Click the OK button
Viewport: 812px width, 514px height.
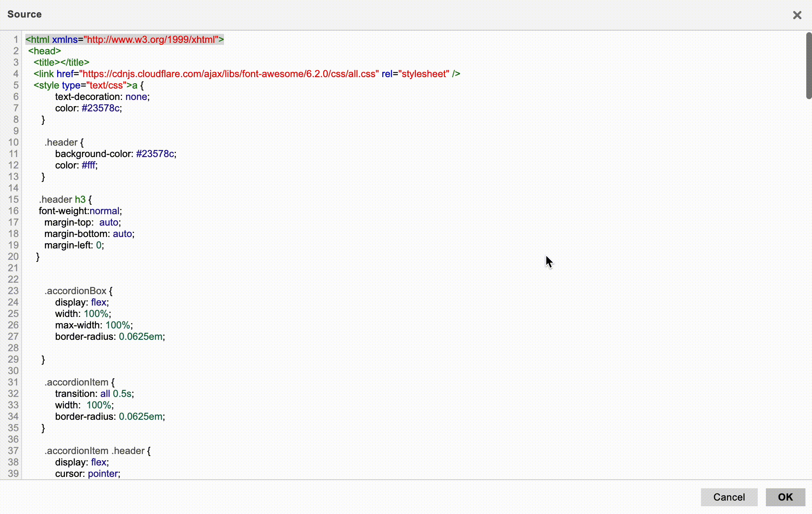click(785, 497)
